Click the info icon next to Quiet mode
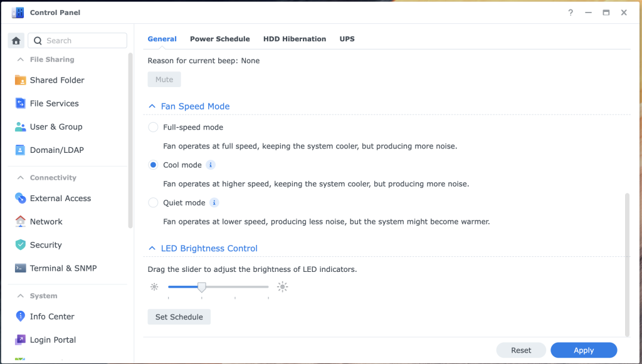Screen dimensions: 642x364 pos(214,202)
